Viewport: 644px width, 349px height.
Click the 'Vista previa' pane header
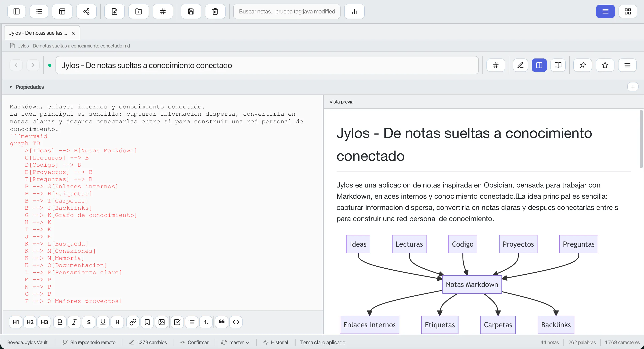click(341, 102)
